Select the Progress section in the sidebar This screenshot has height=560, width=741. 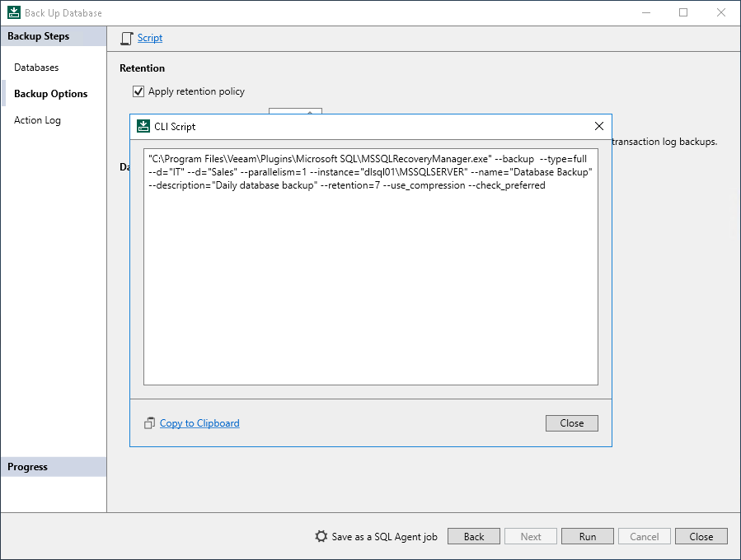27,467
